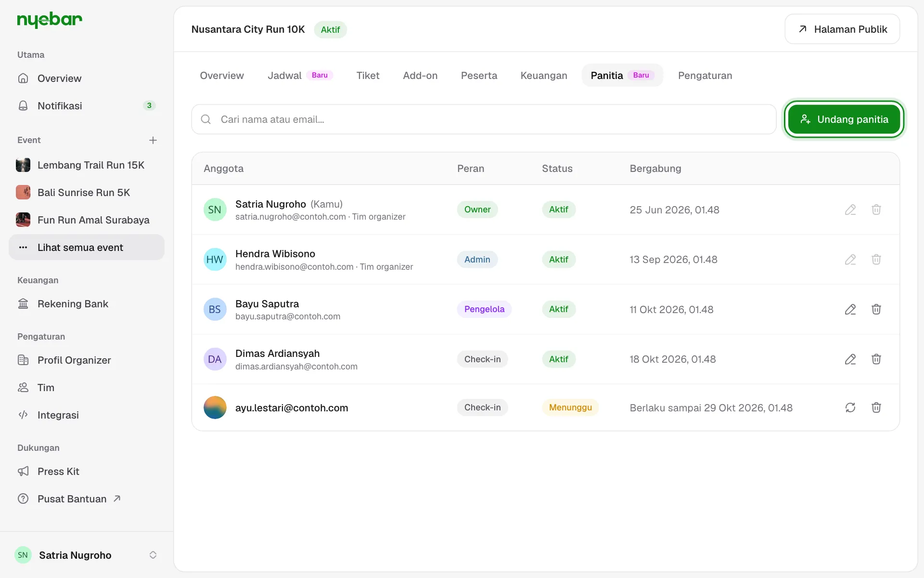The image size is (924, 578).
Task: Delete the ayu.lestari@contoh.com invitation
Action: (876, 407)
